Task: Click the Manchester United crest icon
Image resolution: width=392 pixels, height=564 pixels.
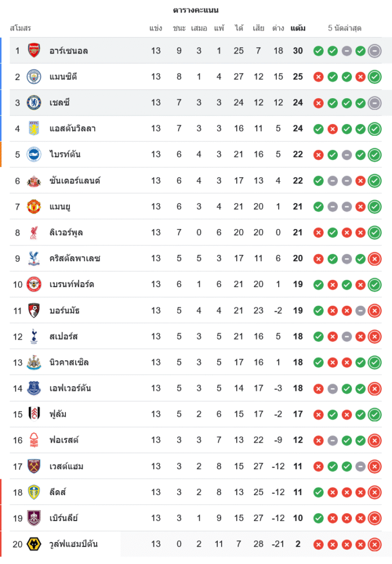Action: (34, 206)
